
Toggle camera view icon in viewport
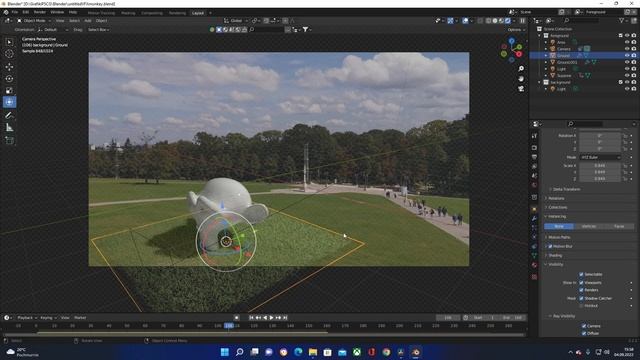tap(521, 88)
